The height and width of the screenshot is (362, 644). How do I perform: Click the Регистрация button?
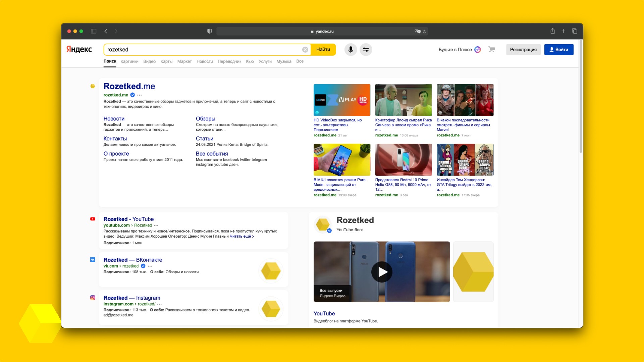click(523, 50)
